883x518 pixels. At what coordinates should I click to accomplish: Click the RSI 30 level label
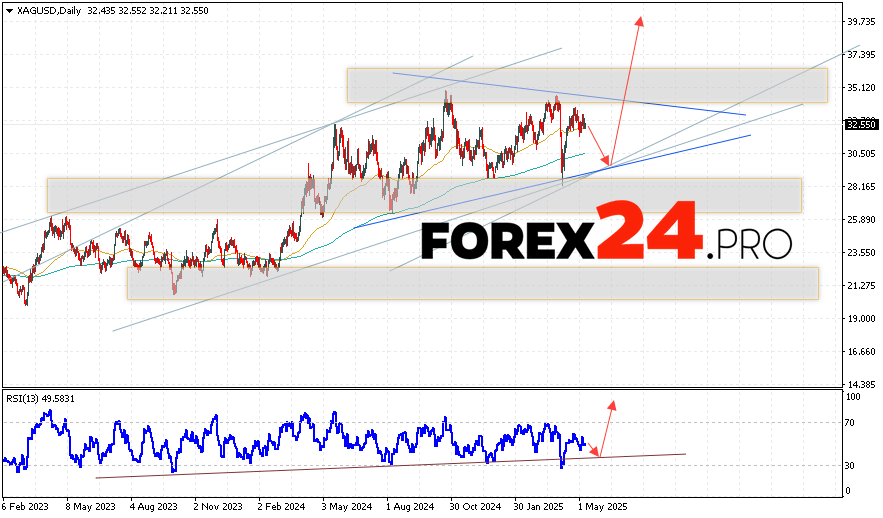851,466
